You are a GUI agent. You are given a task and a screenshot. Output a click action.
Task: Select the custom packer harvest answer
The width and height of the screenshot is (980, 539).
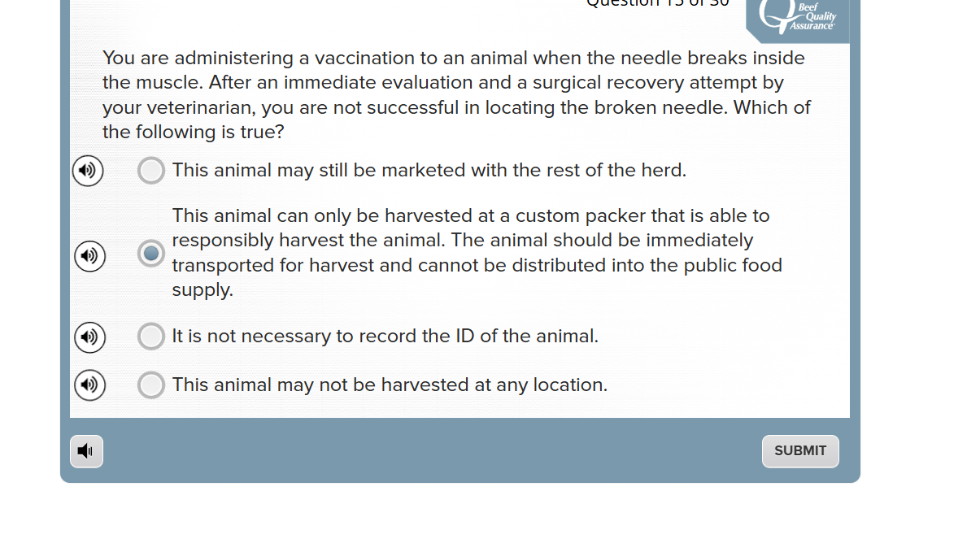point(151,253)
